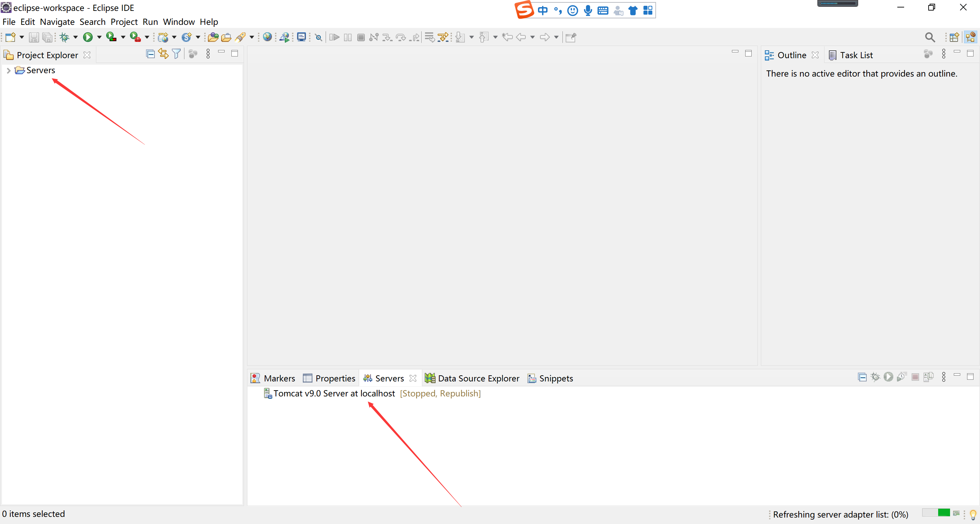
Task: Stop the server using the red square icon
Action: 915,377
